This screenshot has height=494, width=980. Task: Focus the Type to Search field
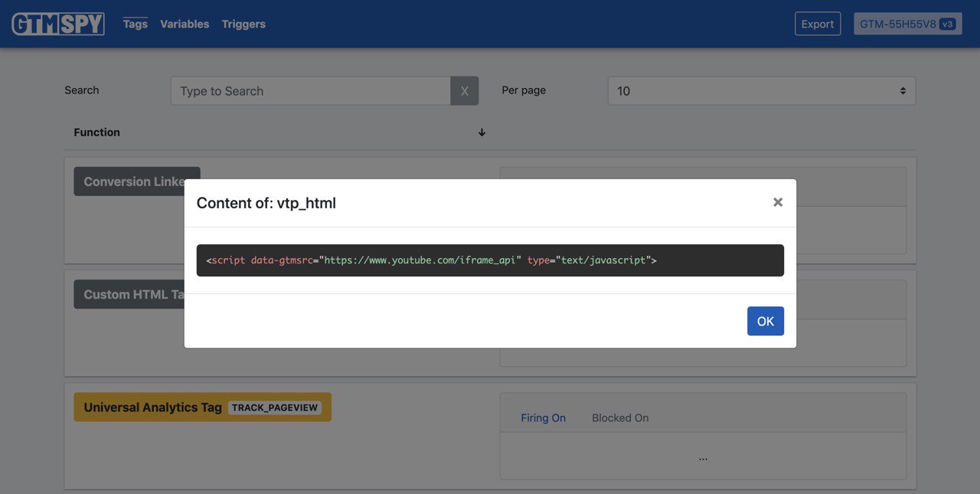pos(311,90)
